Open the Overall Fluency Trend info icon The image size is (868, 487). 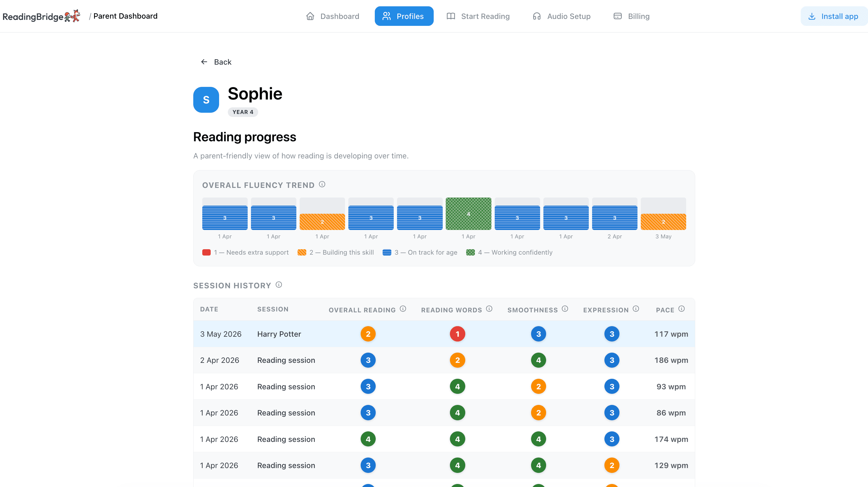point(322,184)
